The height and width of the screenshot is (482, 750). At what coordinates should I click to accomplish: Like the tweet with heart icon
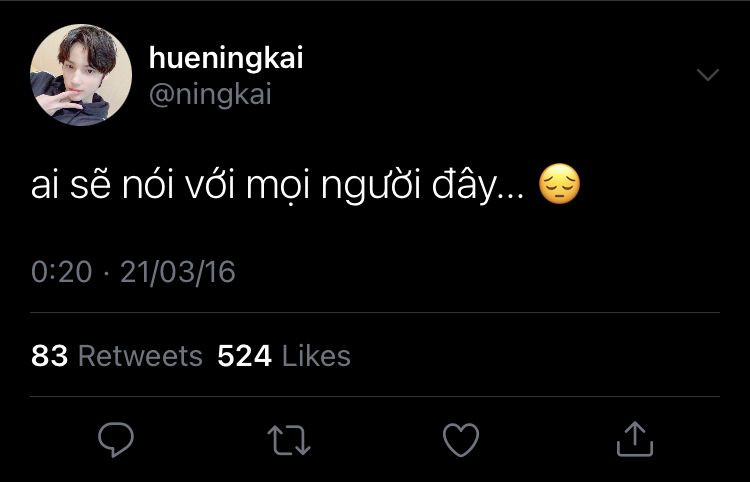461,438
